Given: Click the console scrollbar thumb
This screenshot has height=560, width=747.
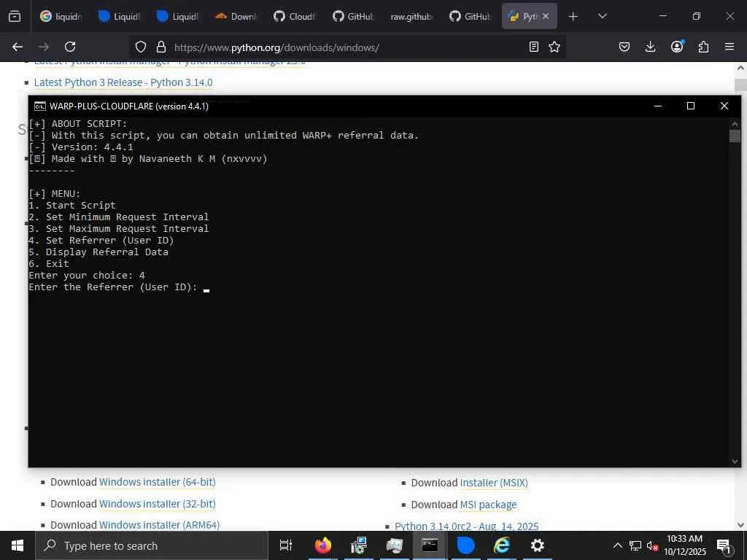Looking at the screenshot, I should [x=734, y=136].
